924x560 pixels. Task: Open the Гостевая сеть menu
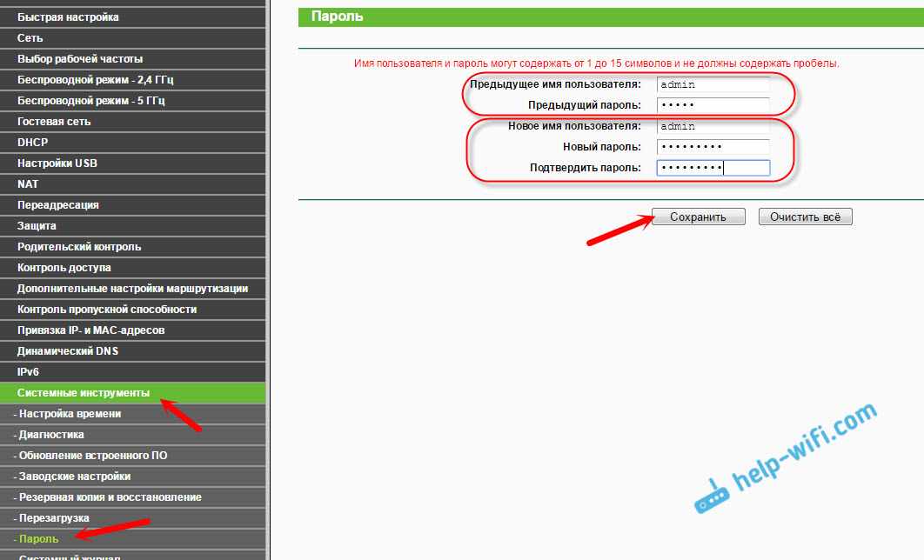(x=54, y=122)
